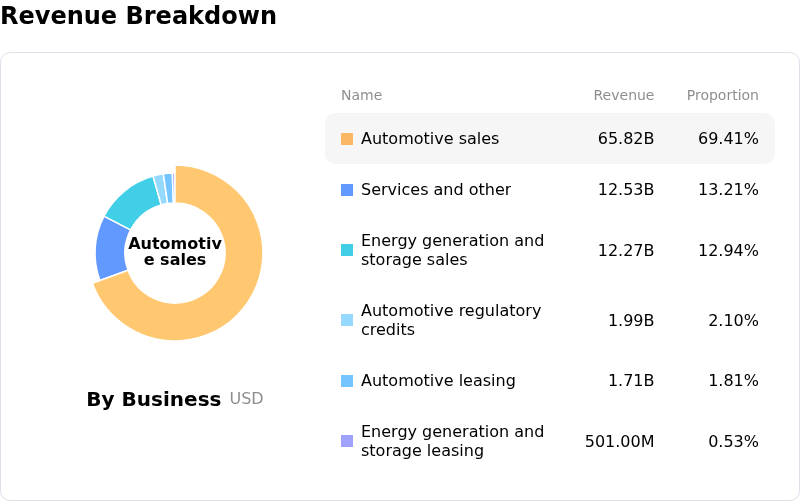Click the cyan Energy storage donut segment
The width and height of the screenshot is (800, 501).
(132, 198)
